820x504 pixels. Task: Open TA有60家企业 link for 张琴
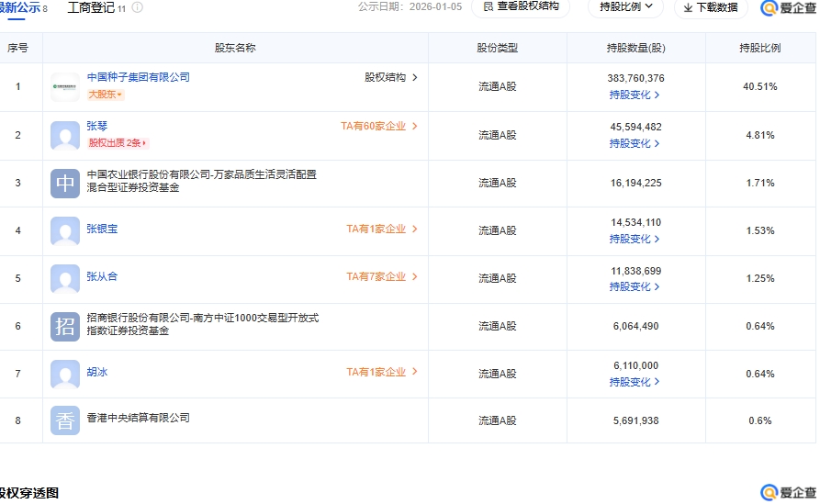point(379,126)
